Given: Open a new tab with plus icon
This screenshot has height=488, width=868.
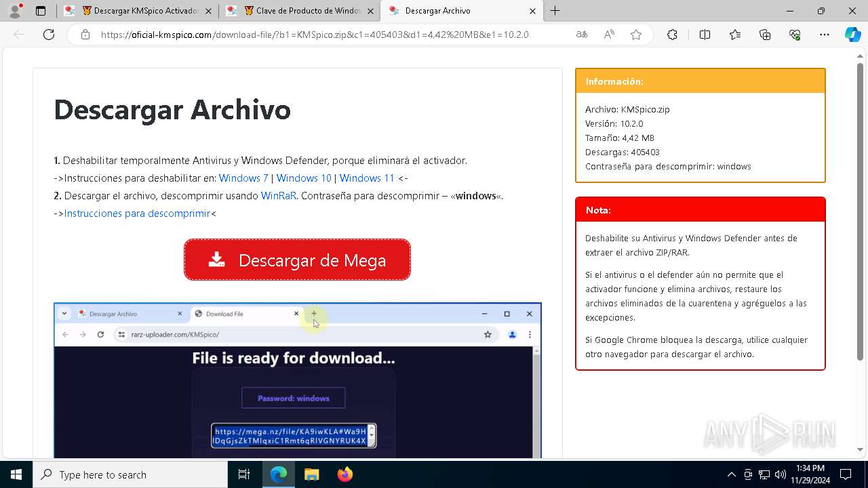Looking at the screenshot, I should [x=555, y=11].
